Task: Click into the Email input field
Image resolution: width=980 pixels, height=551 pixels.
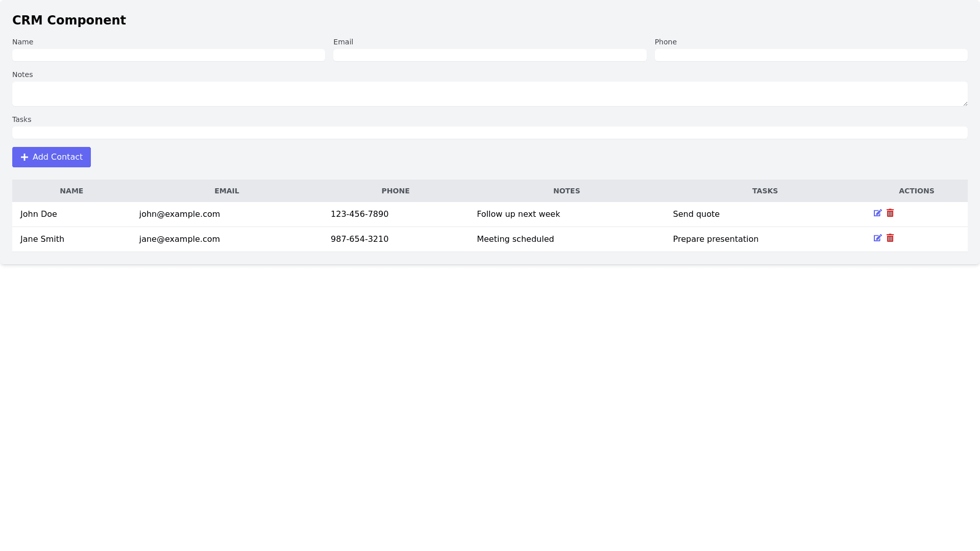Action: 489,55
